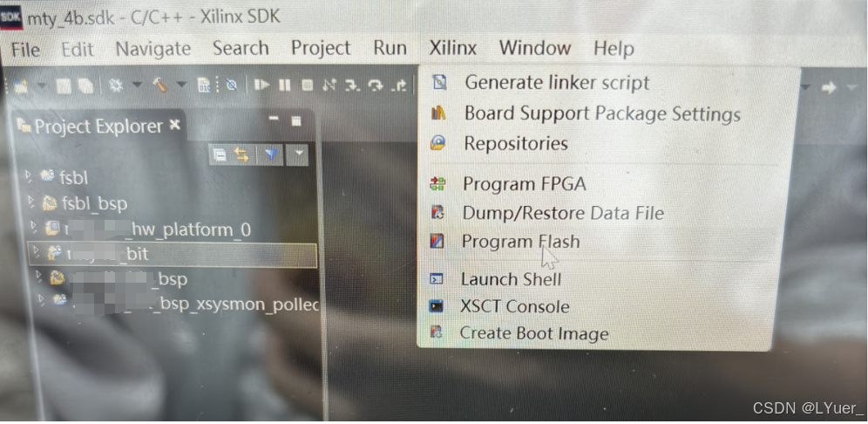This screenshot has height=424, width=868.
Task: Open the Search menu
Action: coord(241,48)
